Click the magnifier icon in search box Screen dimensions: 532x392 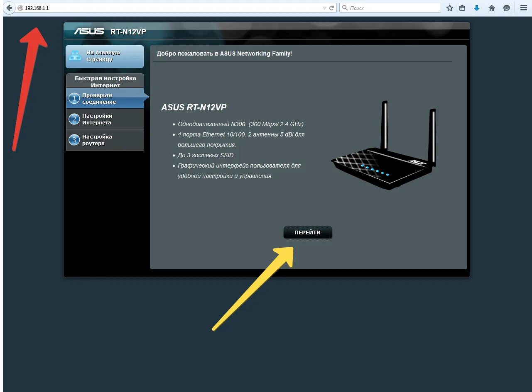[345, 8]
